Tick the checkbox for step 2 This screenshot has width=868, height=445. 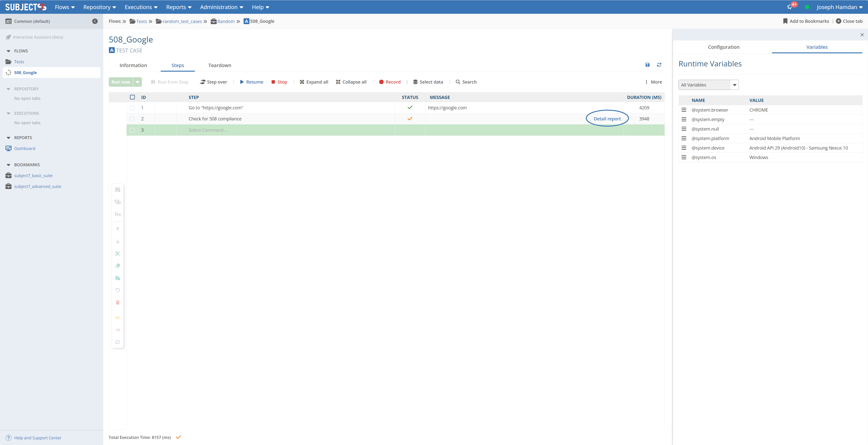[x=132, y=119]
